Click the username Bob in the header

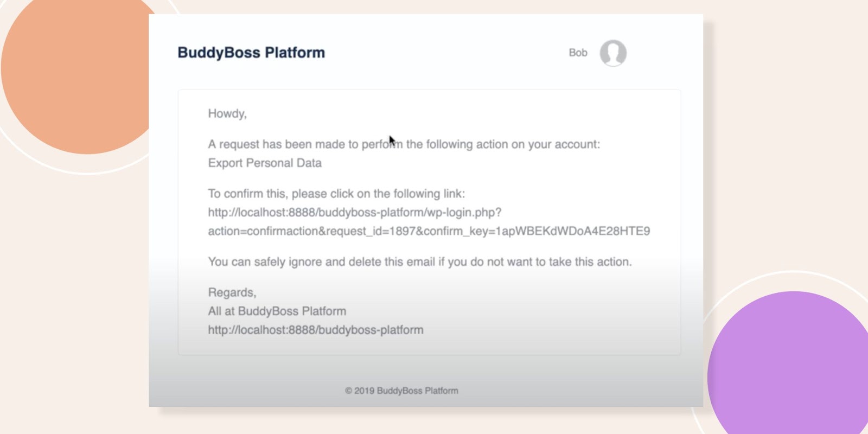click(x=578, y=53)
